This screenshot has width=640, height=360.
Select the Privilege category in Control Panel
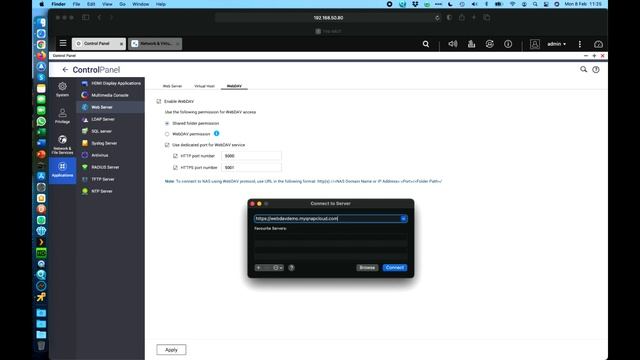[62, 116]
